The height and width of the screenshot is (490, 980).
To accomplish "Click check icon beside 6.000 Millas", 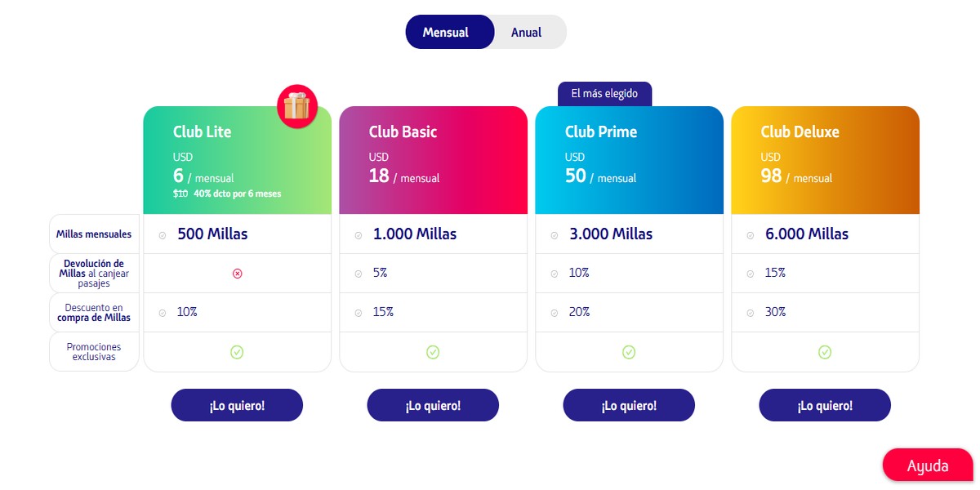I will 751,235.
